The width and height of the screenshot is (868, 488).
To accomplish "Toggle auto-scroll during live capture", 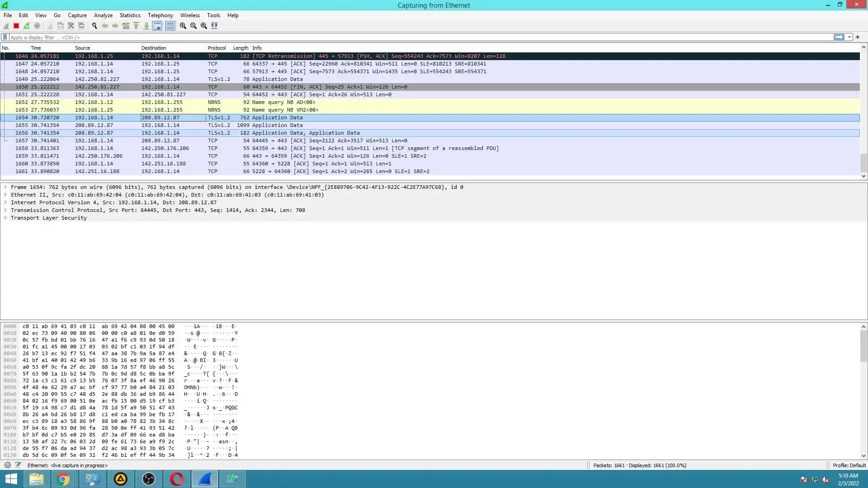I will point(157,26).
